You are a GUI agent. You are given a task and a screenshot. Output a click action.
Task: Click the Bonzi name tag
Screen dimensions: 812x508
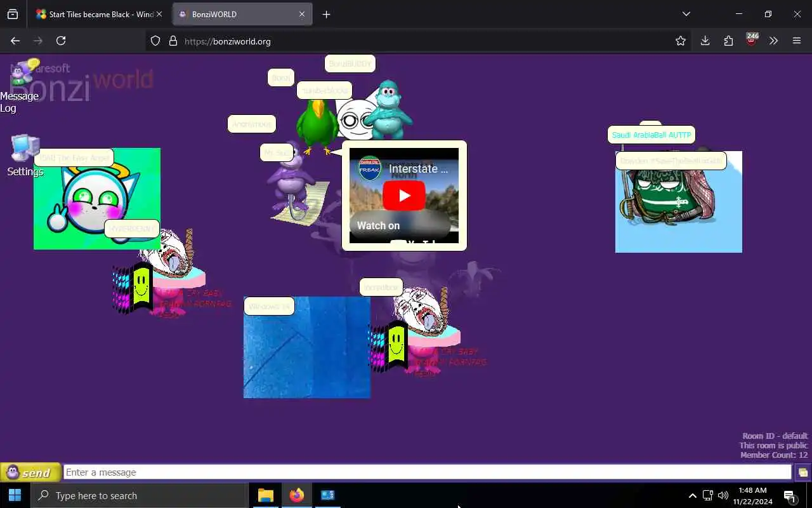point(281,77)
